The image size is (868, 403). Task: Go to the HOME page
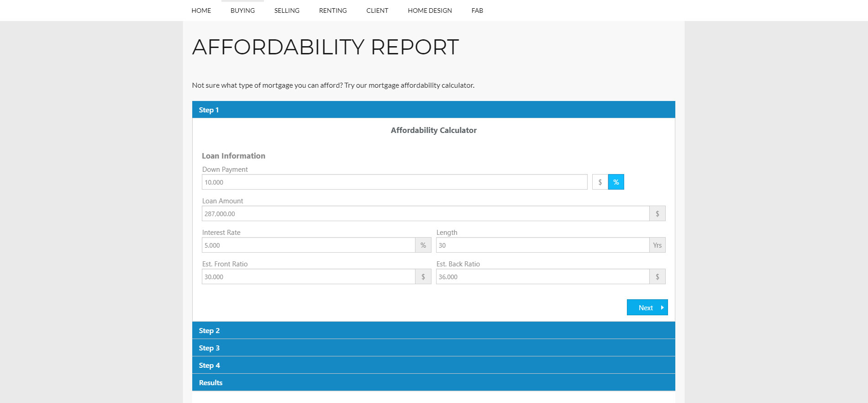point(201,11)
